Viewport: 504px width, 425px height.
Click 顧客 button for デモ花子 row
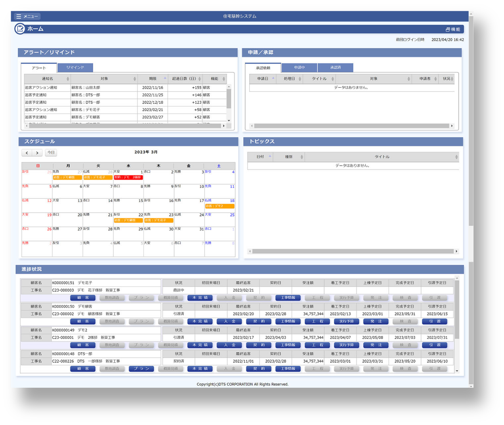click(x=83, y=298)
